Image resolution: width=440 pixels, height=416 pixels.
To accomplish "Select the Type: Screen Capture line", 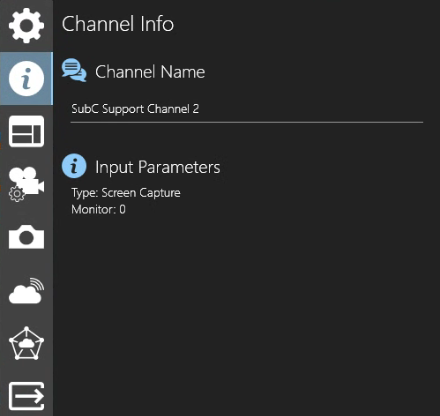I will click(x=126, y=193).
